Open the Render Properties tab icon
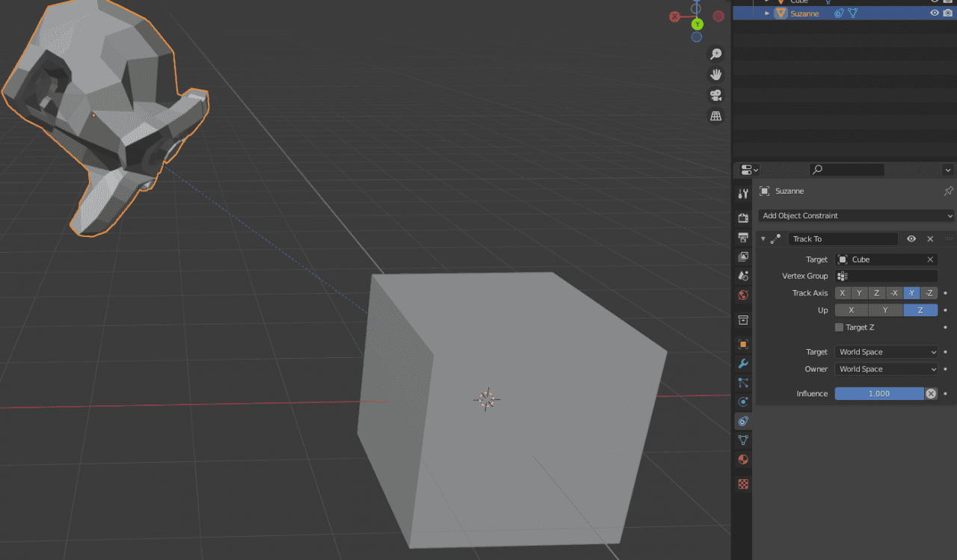This screenshot has height=560, width=957. pos(743,218)
